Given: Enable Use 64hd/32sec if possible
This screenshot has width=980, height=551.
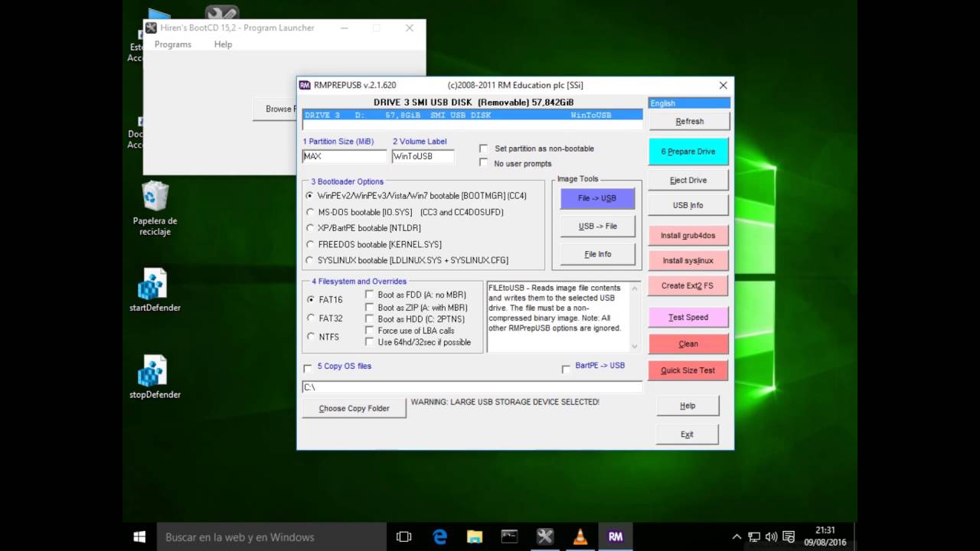Looking at the screenshot, I should (370, 342).
